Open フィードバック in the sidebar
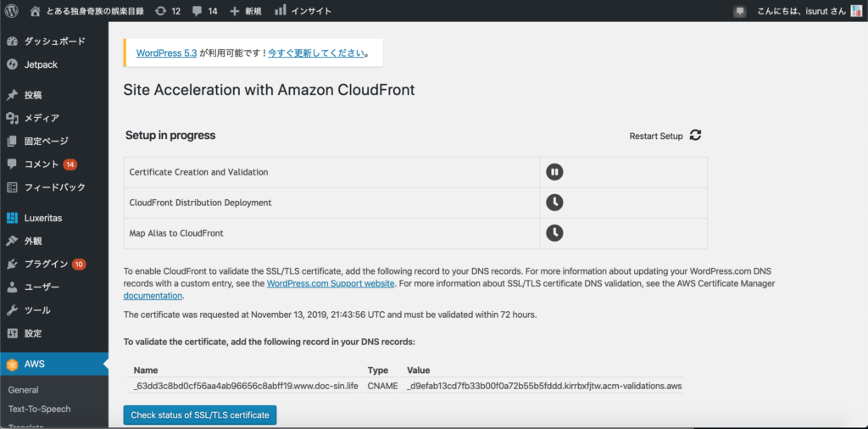The width and height of the screenshot is (868, 429). [x=54, y=187]
